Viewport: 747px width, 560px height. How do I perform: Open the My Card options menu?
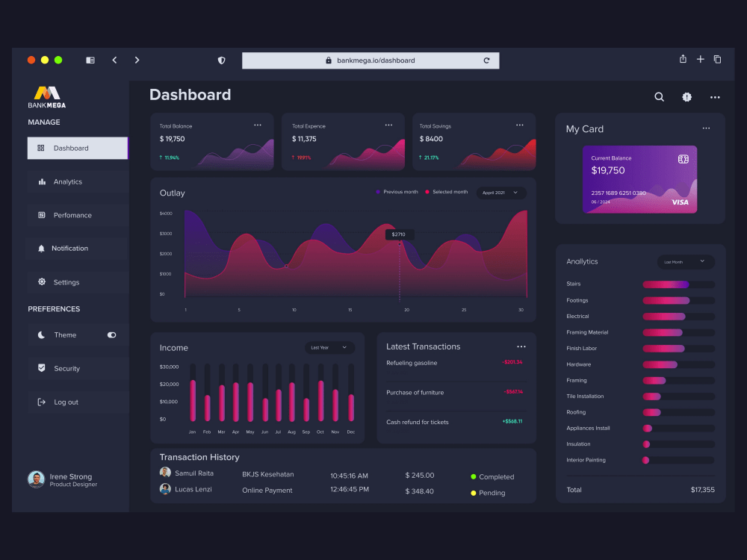pos(706,128)
